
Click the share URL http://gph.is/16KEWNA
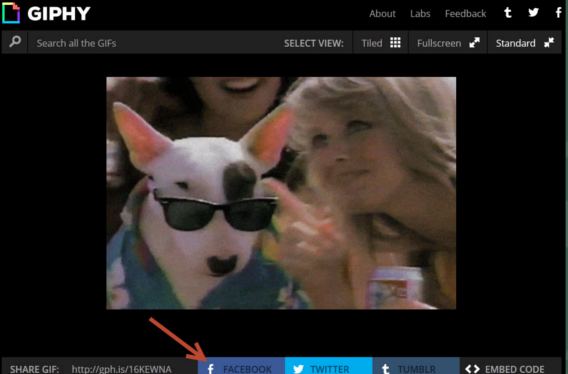[x=121, y=369]
